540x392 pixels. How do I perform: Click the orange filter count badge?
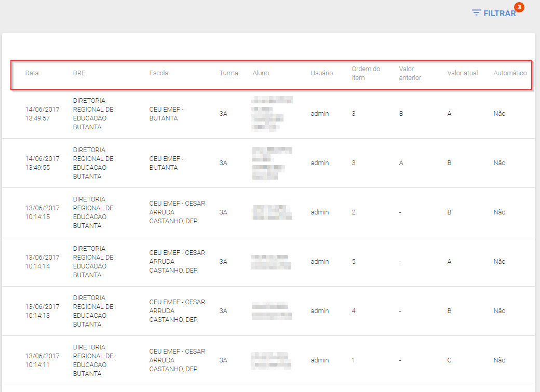point(519,7)
